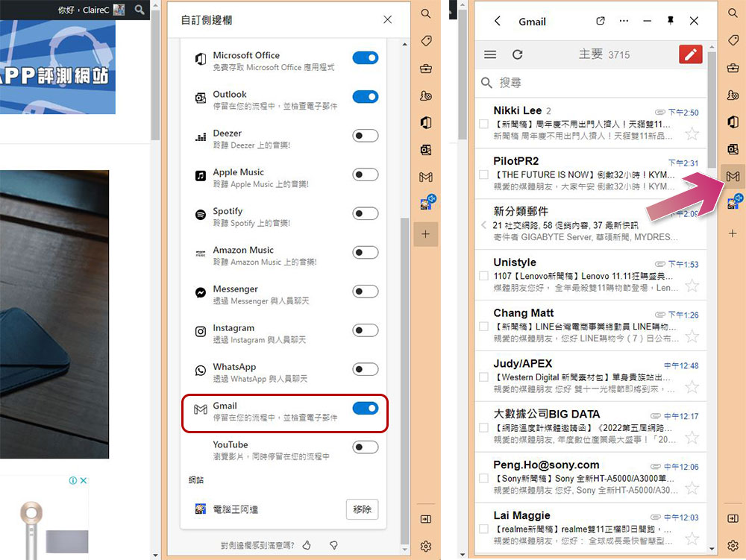Select the 大數據公司BIG DATA email checkbox
This screenshot has height=560, width=746.
coord(483,427)
